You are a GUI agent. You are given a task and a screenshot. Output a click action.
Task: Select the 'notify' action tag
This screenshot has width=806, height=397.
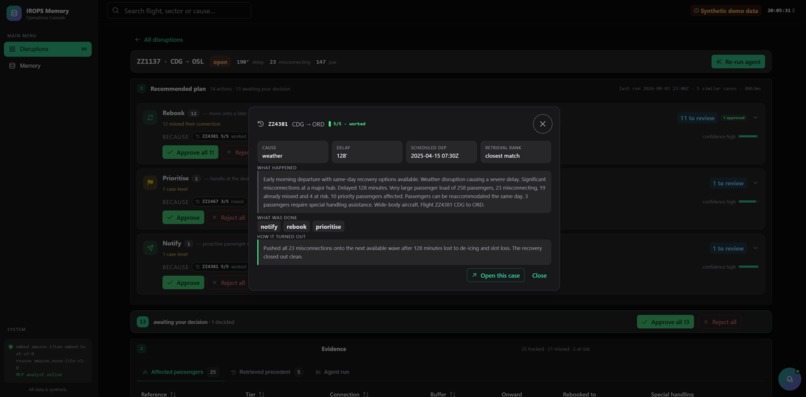[x=269, y=227]
